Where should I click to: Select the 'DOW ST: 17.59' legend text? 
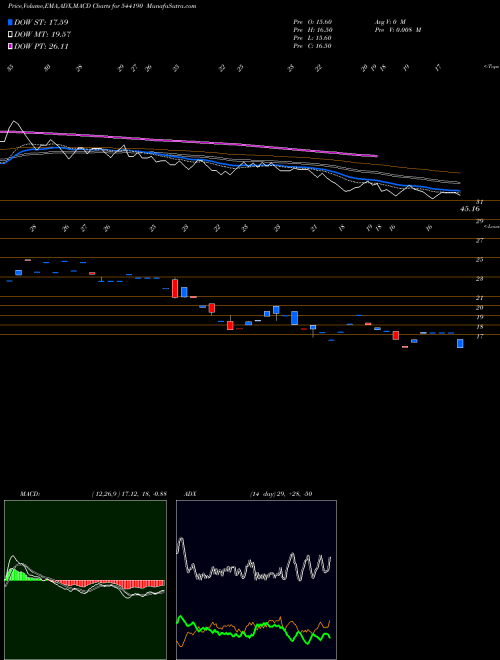41,22
